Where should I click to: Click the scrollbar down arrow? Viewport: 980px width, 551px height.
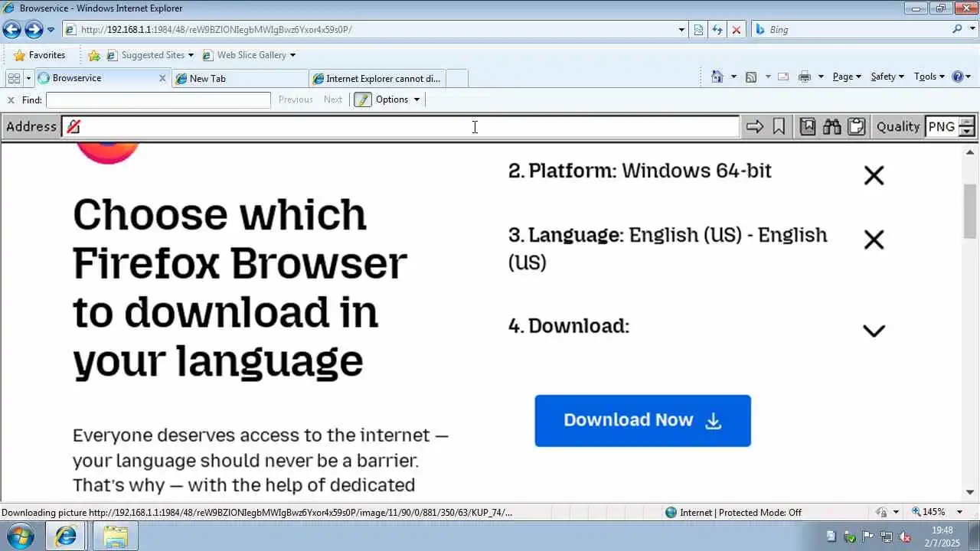coord(970,492)
